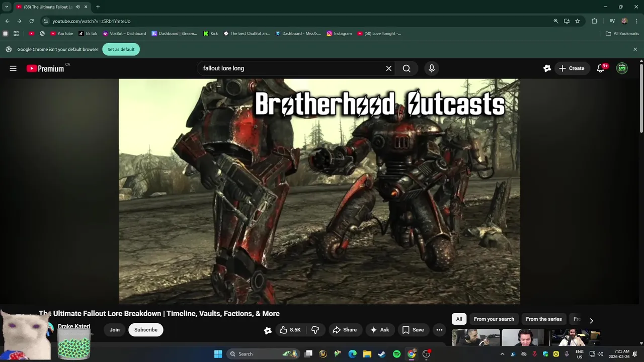Image resolution: width=644 pixels, height=362 pixels.
Task: Join the Drake Kateri channel membership
Action: 115,330
